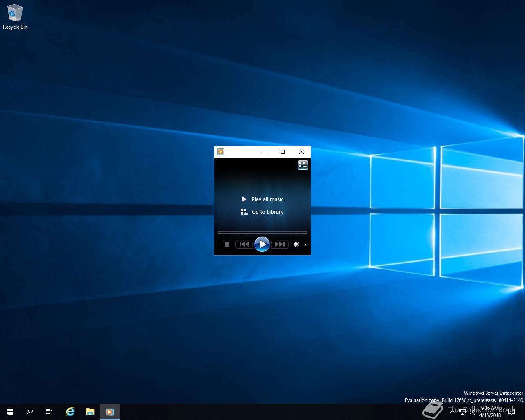Open taskbar search

30,412
